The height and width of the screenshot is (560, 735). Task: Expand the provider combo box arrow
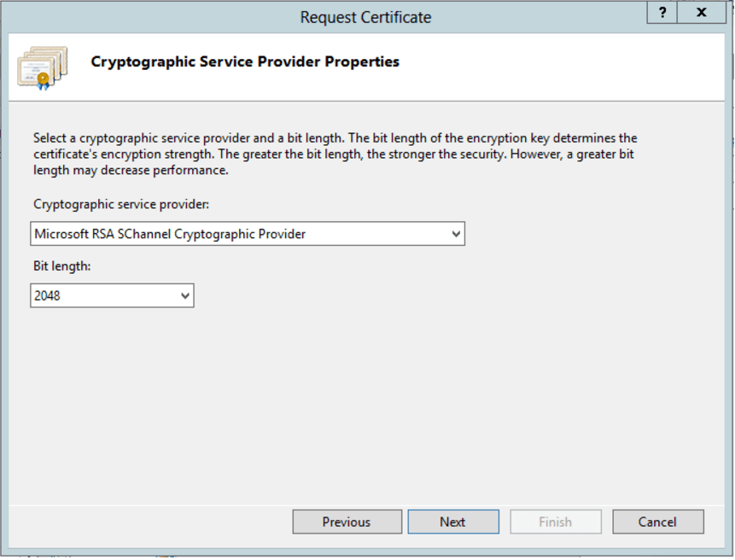[x=457, y=233]
